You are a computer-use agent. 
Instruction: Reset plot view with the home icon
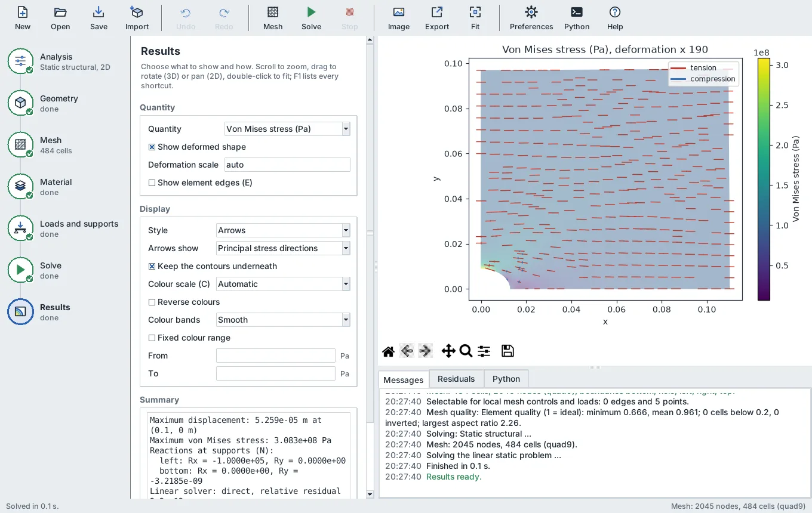(388, 351)
